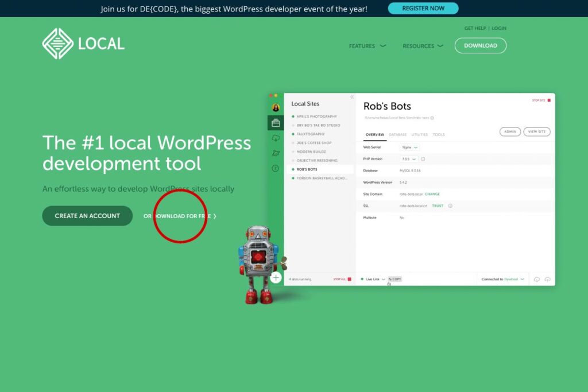This screenshot has height=392, width=588.
Task: Click the Multisite "No" value
Action: pos(401,218)
